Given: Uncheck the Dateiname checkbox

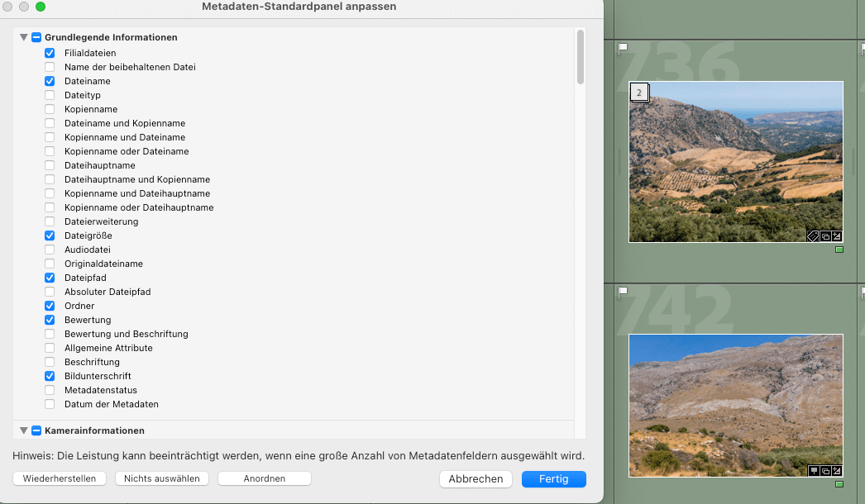Looking at the screenshot, I should 50,81.
